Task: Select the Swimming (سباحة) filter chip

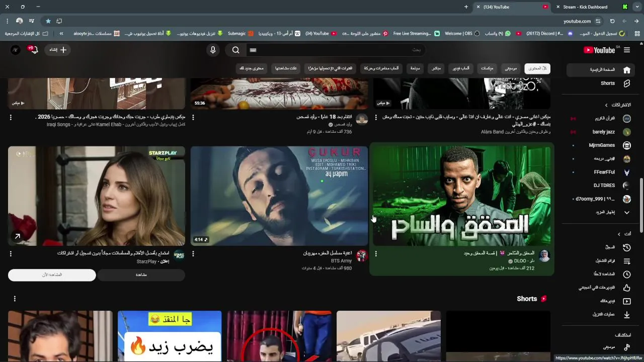Action: click(415, 68)
